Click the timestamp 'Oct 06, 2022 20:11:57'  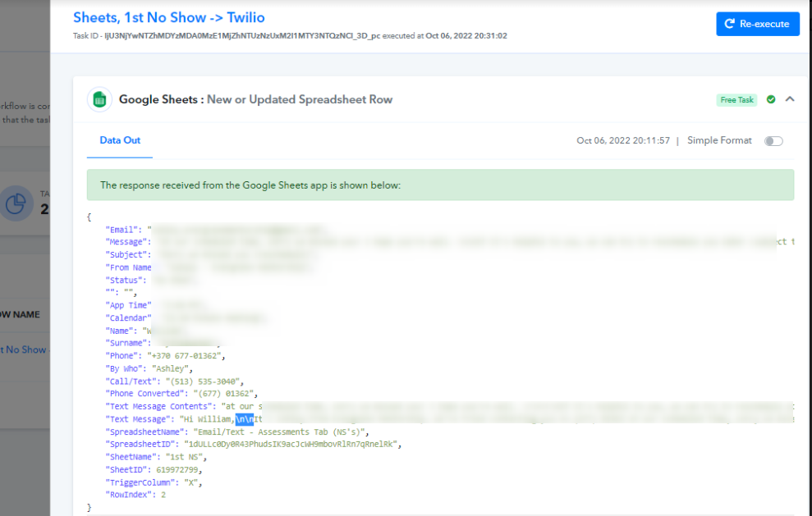tap(623, 141)
